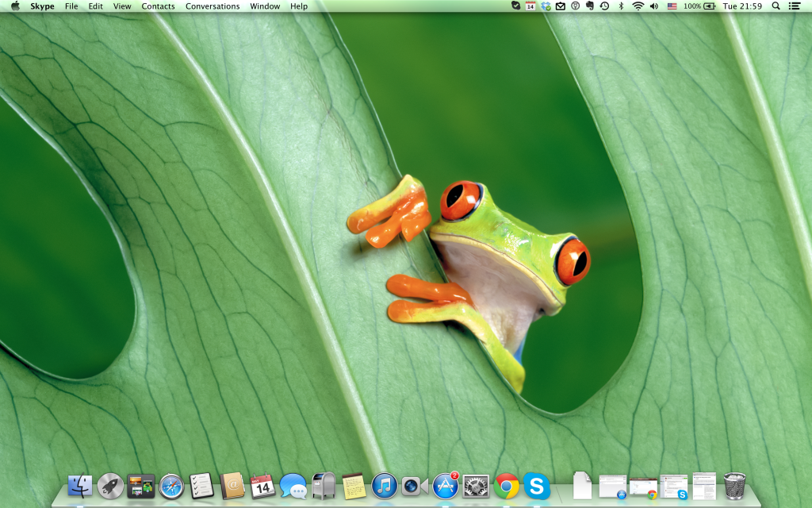This screenshot has width=812, height=508.
Task: Open Reminders checklist icon in Dock
Action: (201, 487)
